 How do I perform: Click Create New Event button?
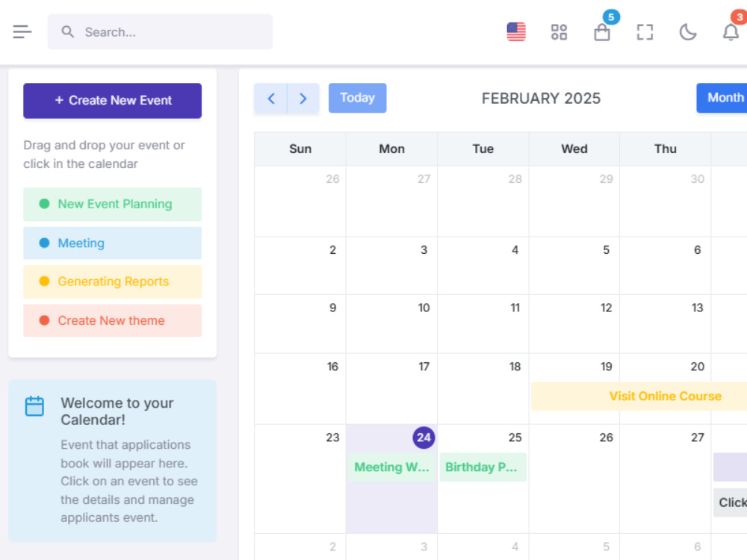point(113,101)
